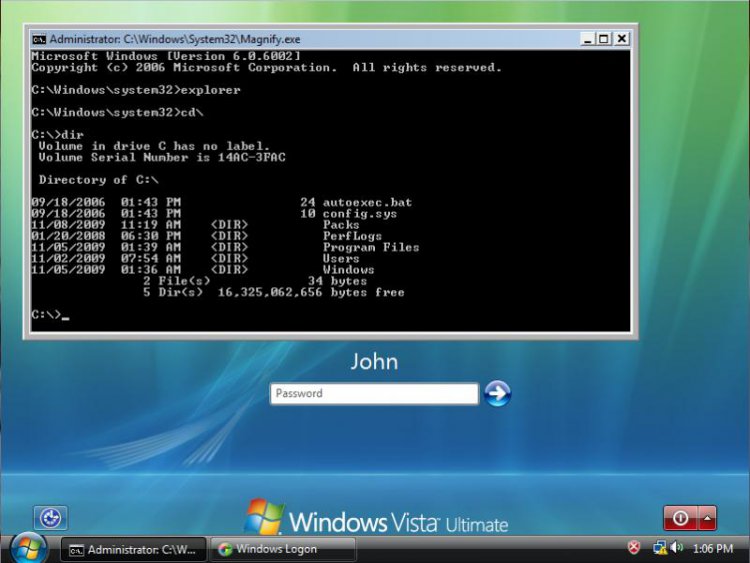
Task: Click the 2 File(s) summary line
Action: [x=255, y=281]
